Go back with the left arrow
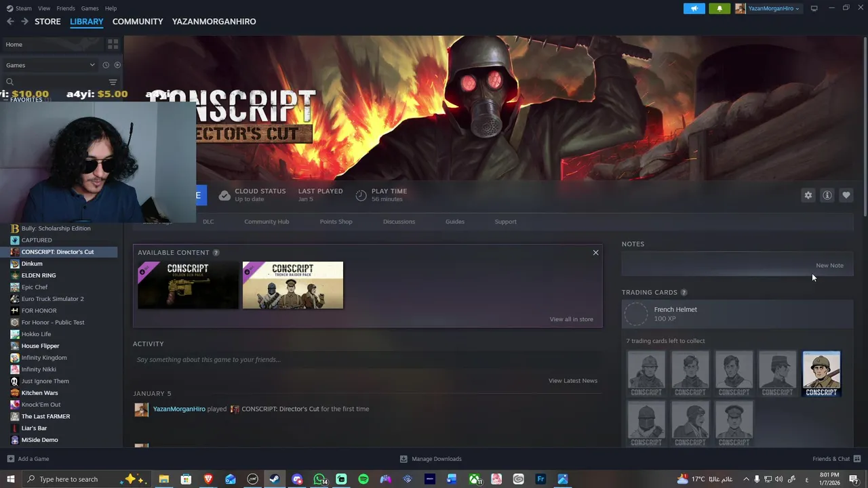868x488 pixels. 10,22
